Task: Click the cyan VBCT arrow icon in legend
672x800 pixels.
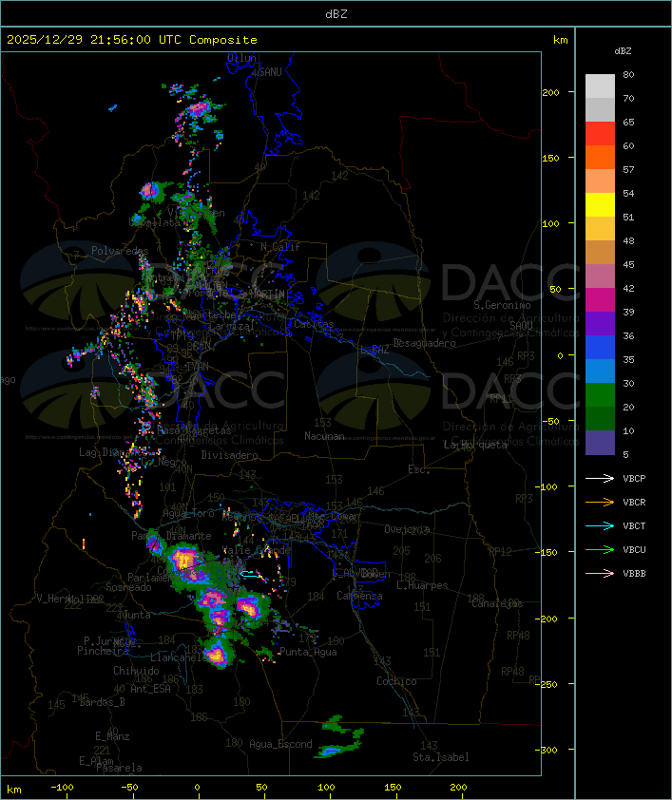Action: [600, 525]
